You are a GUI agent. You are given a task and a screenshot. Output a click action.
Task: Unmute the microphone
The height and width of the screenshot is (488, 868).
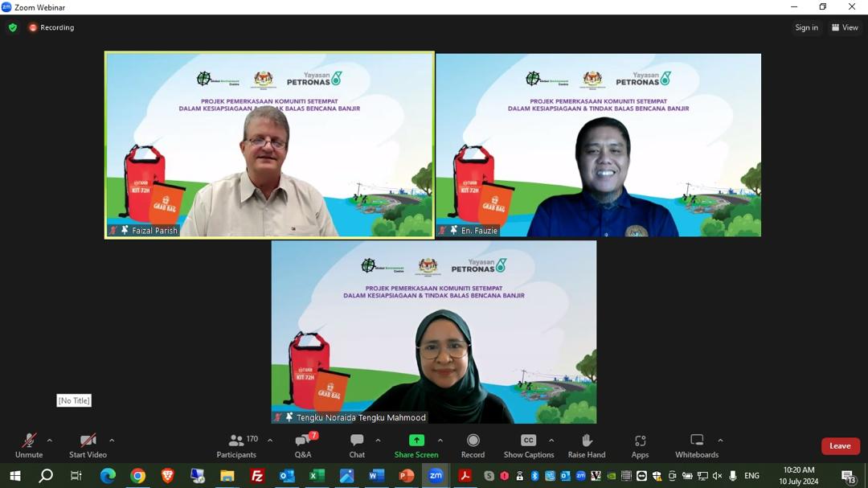coord(29,445)
